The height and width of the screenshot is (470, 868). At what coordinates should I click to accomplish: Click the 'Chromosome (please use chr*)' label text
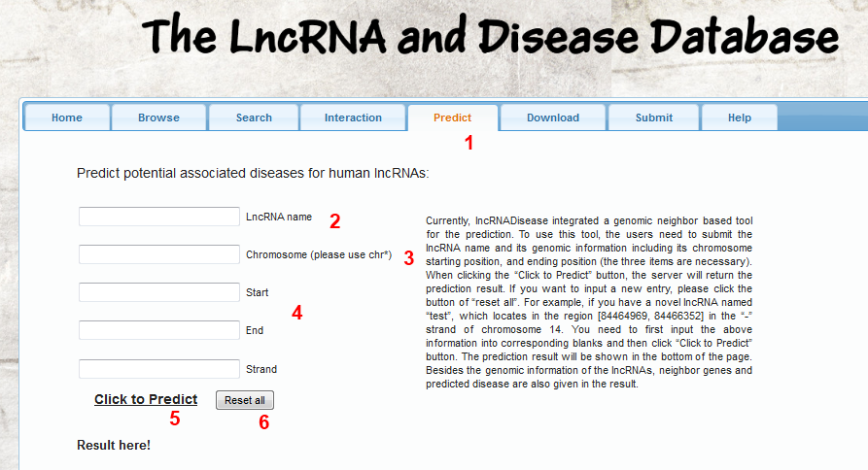coord(318,255)
